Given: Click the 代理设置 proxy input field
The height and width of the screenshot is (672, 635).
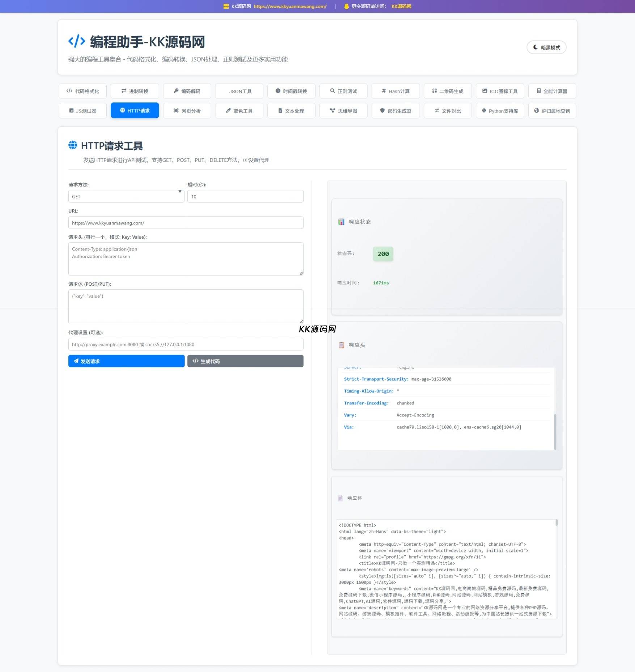Looking at the screenshot, I should tap(186, 344).
